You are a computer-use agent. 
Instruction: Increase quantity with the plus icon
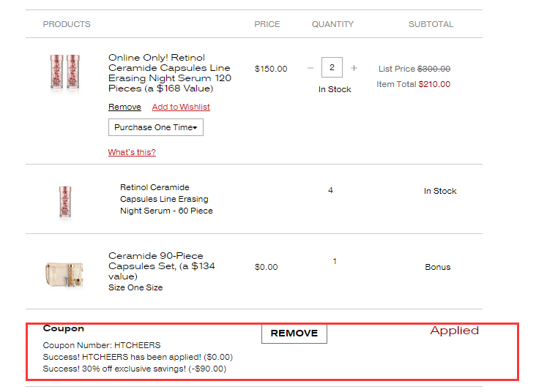click(354, 68)
